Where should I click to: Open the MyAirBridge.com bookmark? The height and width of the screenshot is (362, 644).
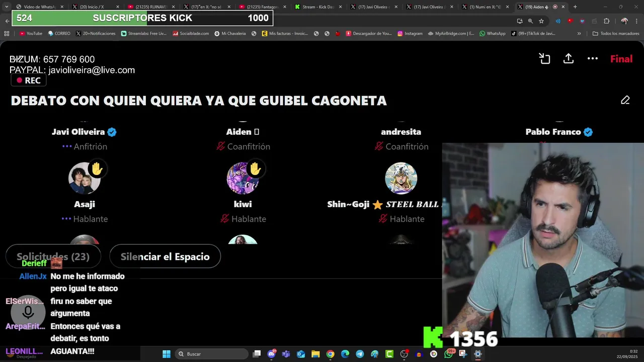click(x=451, y=34)
